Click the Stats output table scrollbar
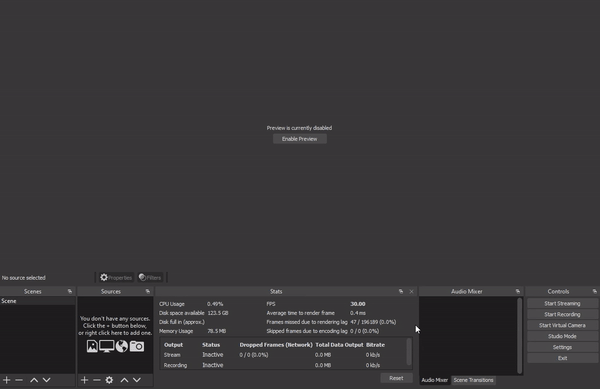The width and height of the screenshot is (600, 389). [x=409, y=351]
